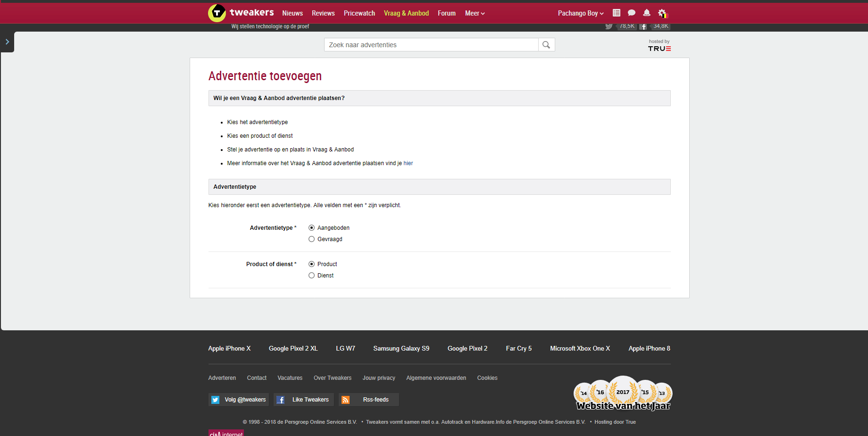Screen dimensions: 868x436
Task: Open Over Tweakers footer link
Action: pos(333,378)
